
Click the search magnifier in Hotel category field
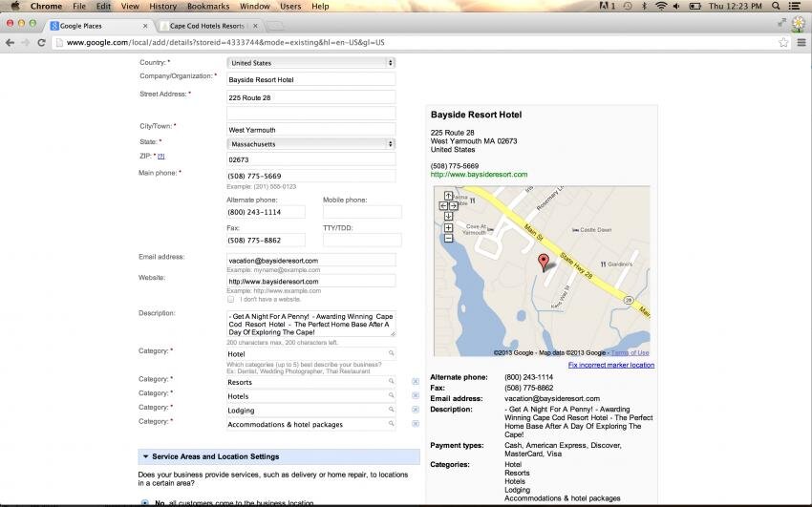[392, 353]
